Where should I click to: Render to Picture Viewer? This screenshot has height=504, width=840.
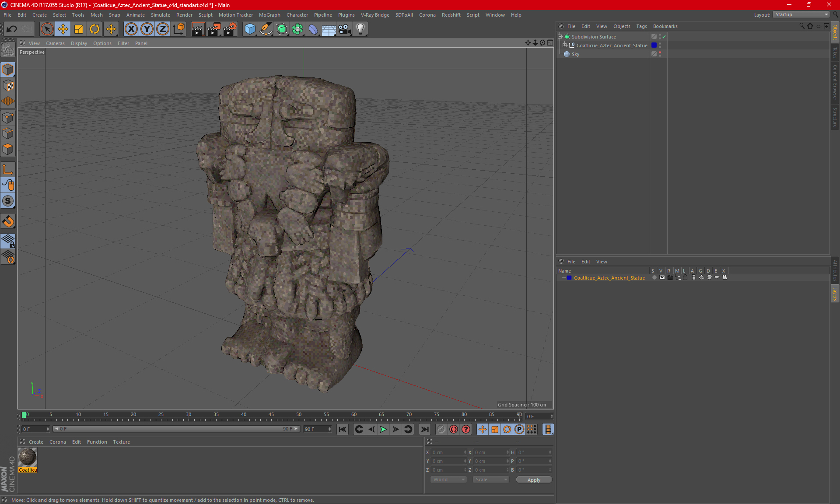(214, 29)
